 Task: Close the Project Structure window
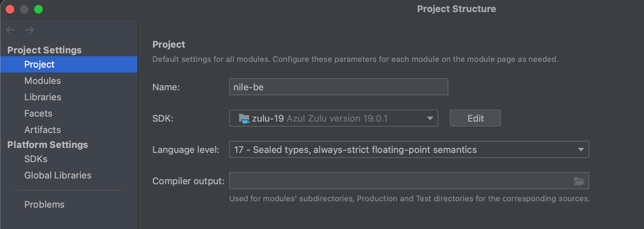pos(10,9)
